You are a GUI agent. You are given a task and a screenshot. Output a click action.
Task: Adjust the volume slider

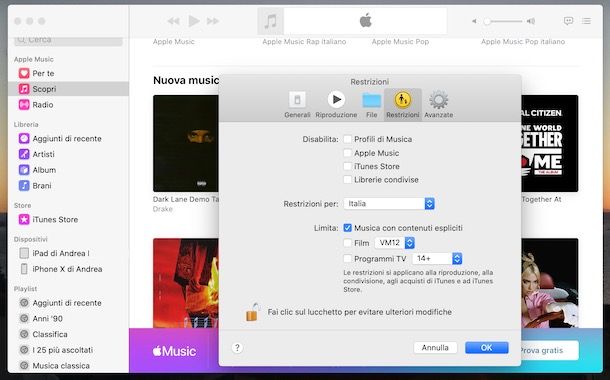pos(503,21)
